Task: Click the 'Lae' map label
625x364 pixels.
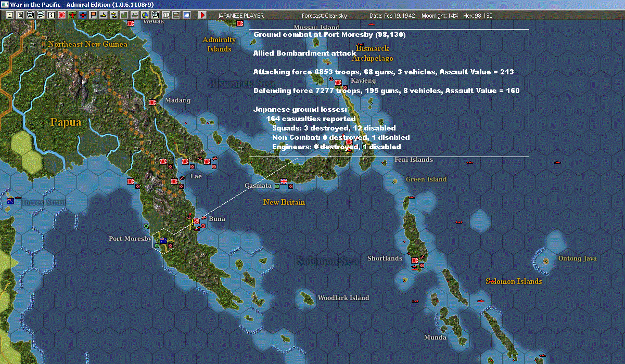Action: (196, 176)
